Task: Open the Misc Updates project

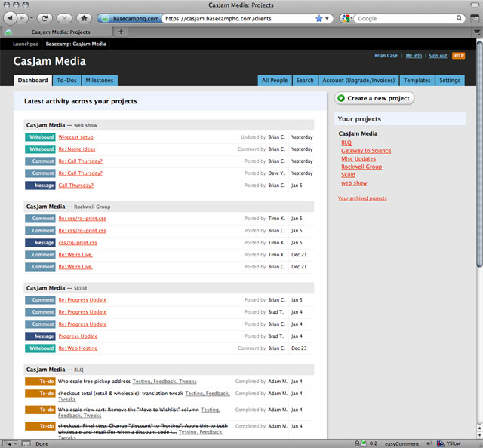Action: click(358, 158)
